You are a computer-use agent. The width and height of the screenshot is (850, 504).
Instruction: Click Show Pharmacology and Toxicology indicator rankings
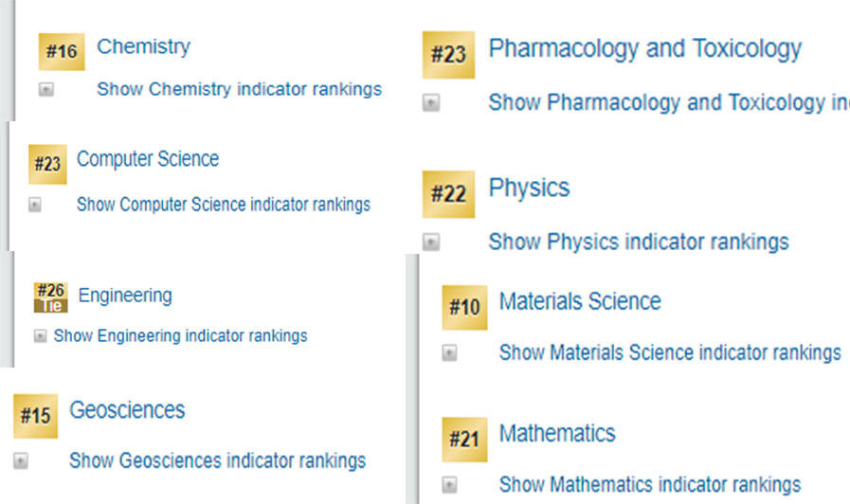pos(668,102)
